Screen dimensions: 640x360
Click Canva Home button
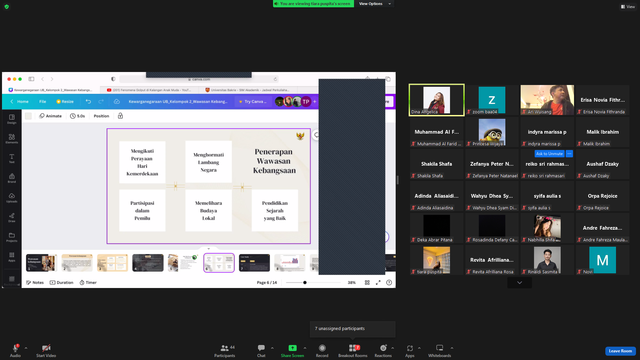(x=20, y=102)
